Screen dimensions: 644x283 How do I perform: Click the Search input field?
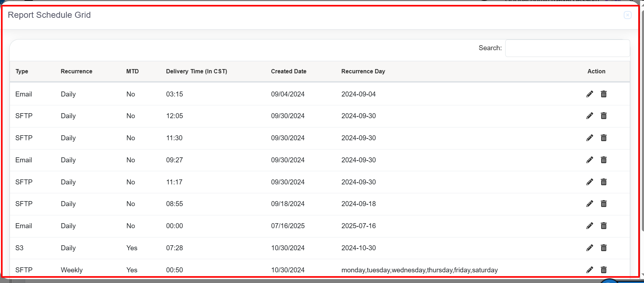point(567,48)
